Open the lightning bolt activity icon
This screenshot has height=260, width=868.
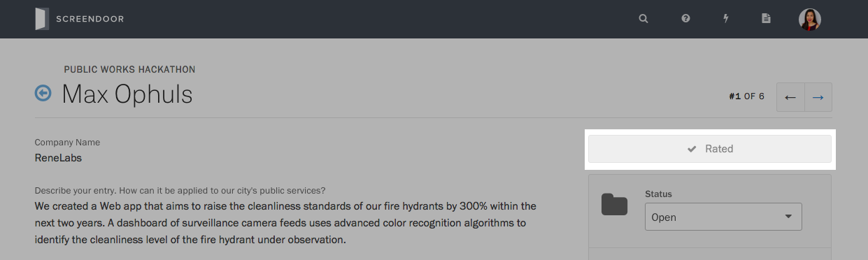coord(726,19)
